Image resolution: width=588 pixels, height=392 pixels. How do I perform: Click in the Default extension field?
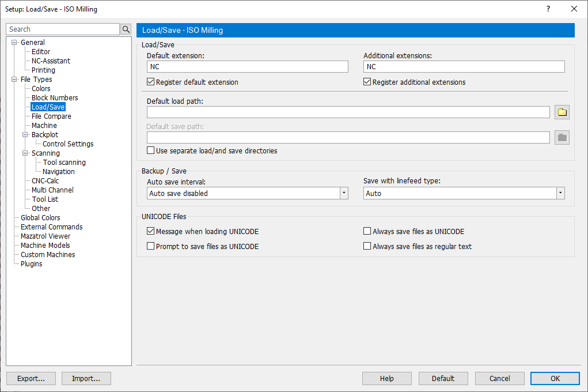(248, 67)
